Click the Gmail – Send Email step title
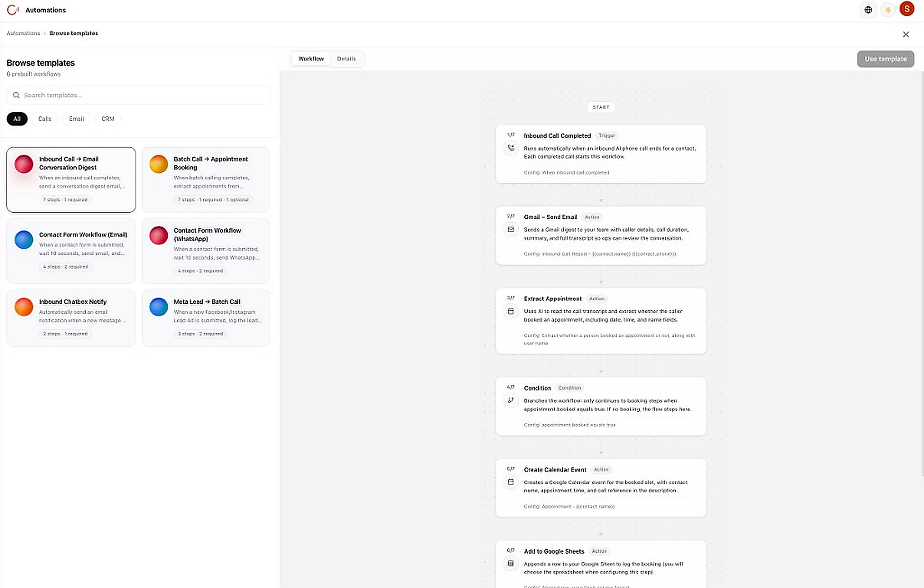924x588 pixels. pyautogui.click(x=550, y=217)
